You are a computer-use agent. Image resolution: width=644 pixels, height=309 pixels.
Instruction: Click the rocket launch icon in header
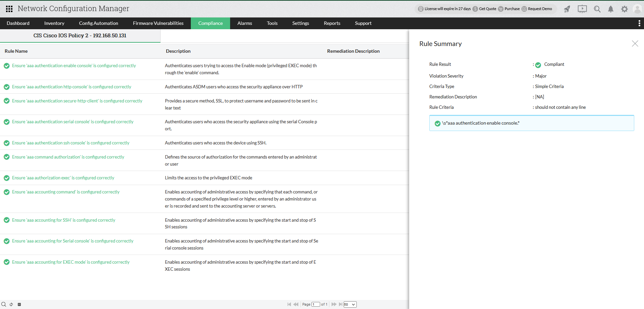567,9
